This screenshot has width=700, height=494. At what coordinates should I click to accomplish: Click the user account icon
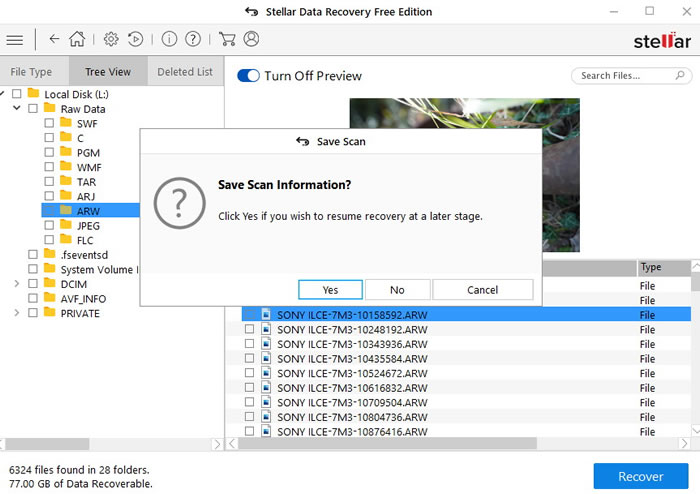(251, 40)
